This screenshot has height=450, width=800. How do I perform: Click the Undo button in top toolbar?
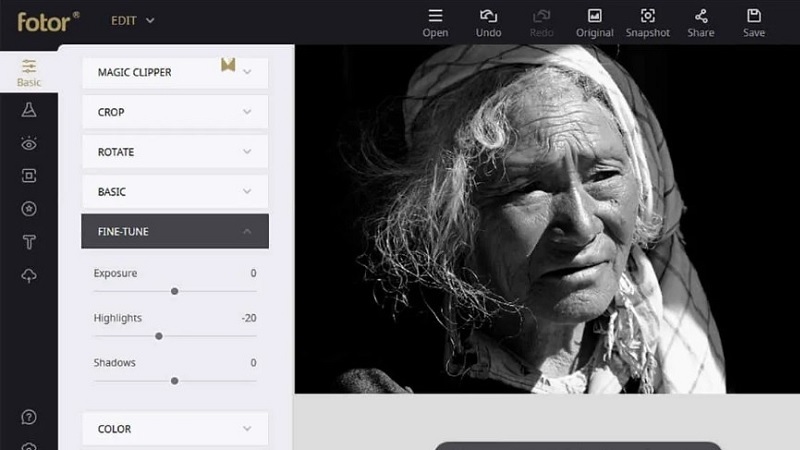pyautogui.click(x=489, y=22)
